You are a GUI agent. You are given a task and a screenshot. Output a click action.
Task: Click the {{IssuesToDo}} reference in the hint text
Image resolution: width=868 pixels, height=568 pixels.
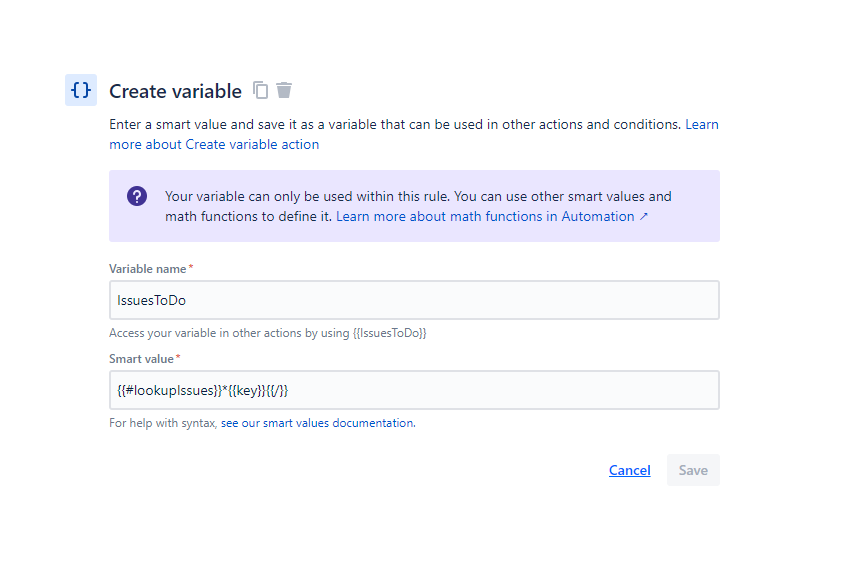click(390, 333)
